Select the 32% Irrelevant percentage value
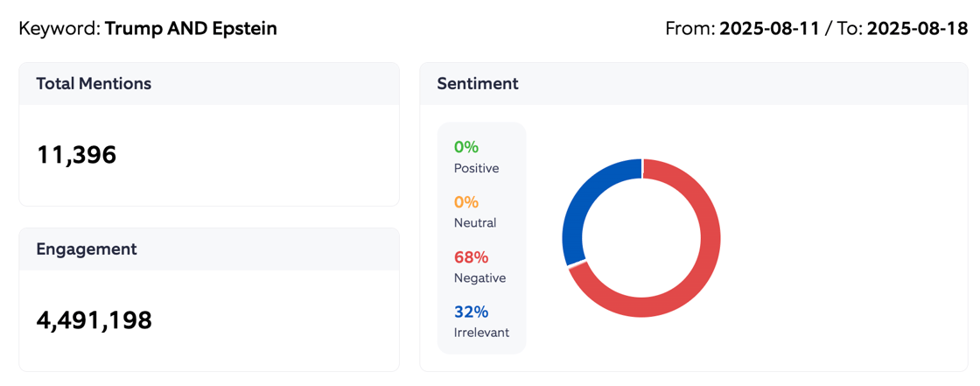Viewport: 980px width, 386px height. pyautogui.click(x=471, y=312)
